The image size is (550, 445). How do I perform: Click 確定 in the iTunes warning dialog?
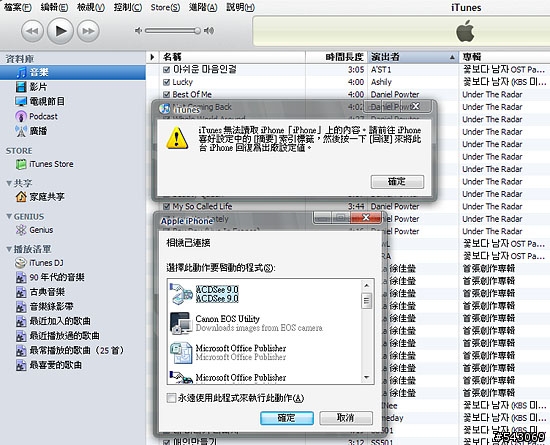point(397,182)
